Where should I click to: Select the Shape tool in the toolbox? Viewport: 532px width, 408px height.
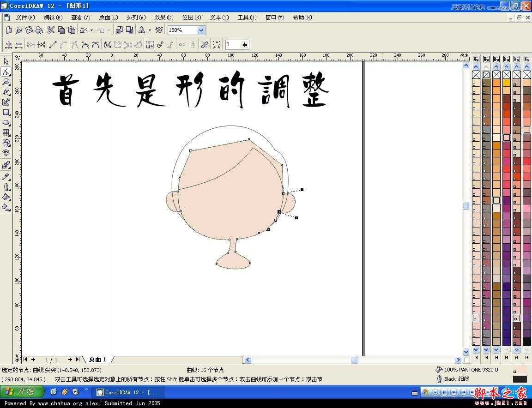(x=6, y=72)
